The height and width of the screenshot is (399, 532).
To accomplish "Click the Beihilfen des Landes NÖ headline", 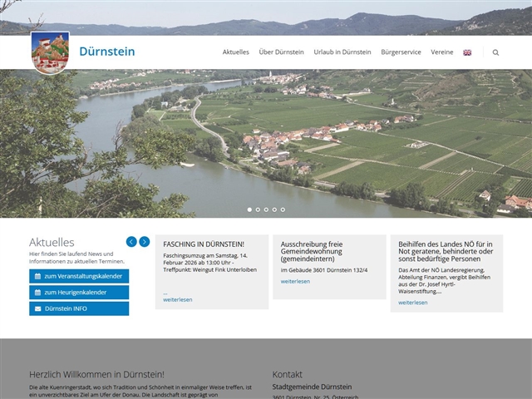I will (x=446, y=252).
